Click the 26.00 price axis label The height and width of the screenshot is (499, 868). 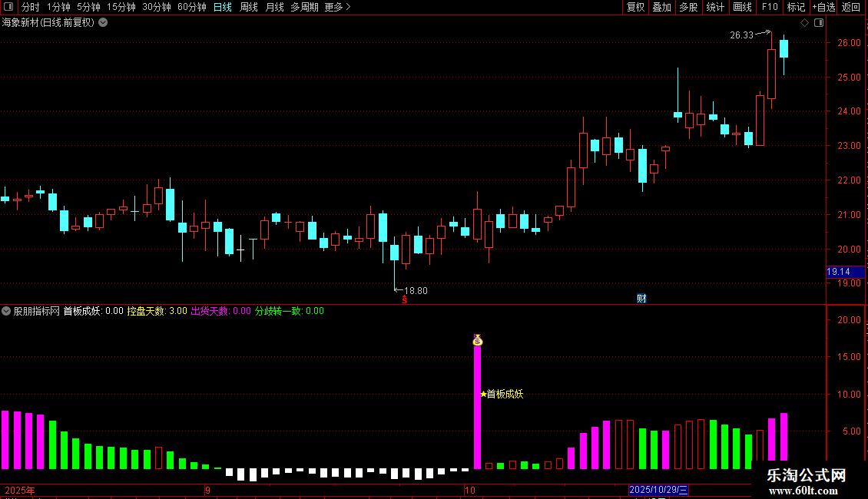tap(849, 42)
